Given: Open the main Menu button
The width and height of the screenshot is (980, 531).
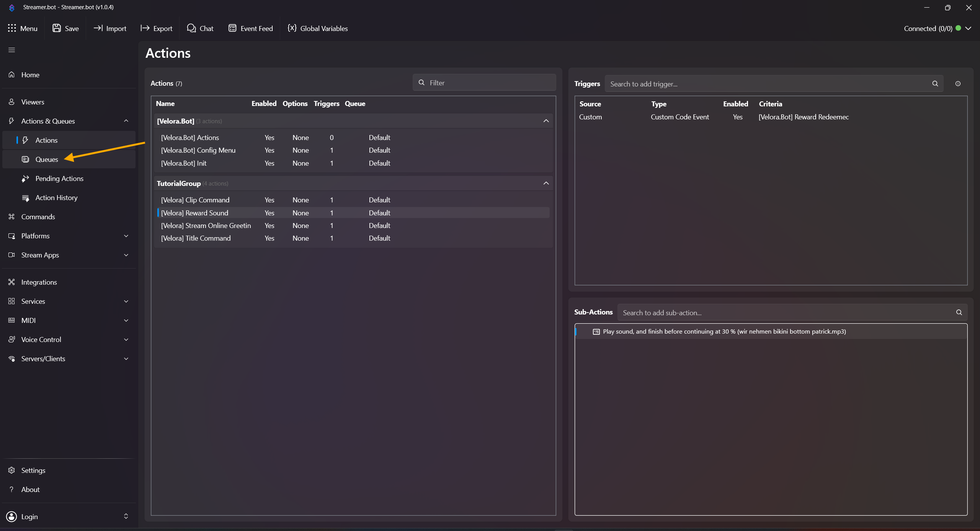Looking at the screenshot, I should (23, 28).
